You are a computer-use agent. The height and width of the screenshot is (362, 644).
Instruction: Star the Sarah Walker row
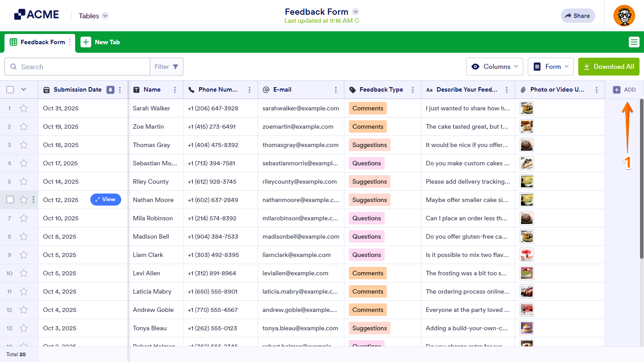click(x=24, y=108)
